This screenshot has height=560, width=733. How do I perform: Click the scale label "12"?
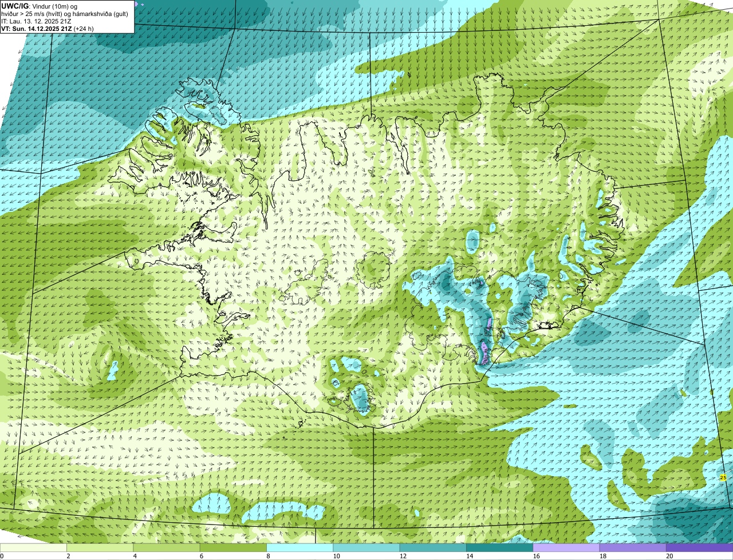[403, 555]
